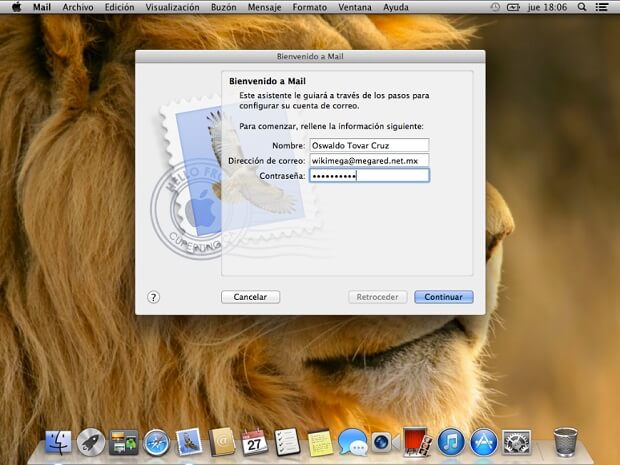The image size is (620, 465).
Task: Click the clock showing jue 18:06
Action: coord(547,7)
